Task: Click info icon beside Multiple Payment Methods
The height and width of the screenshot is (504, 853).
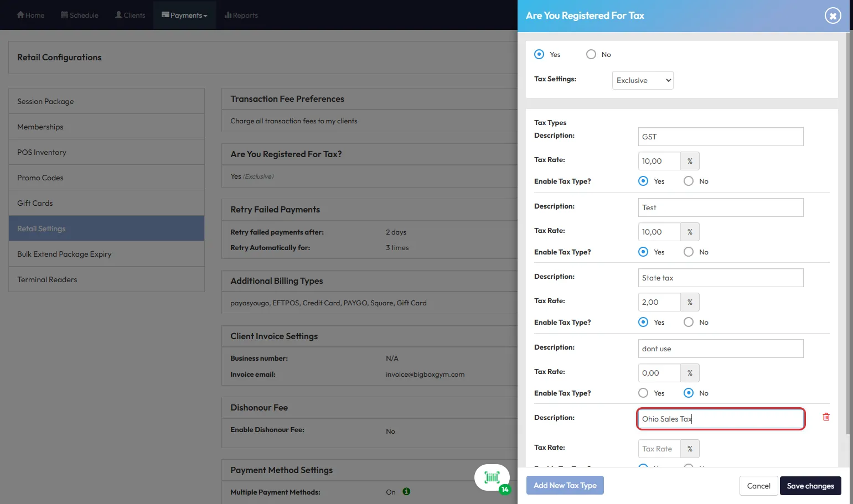Action: click(x=406, y=492)
